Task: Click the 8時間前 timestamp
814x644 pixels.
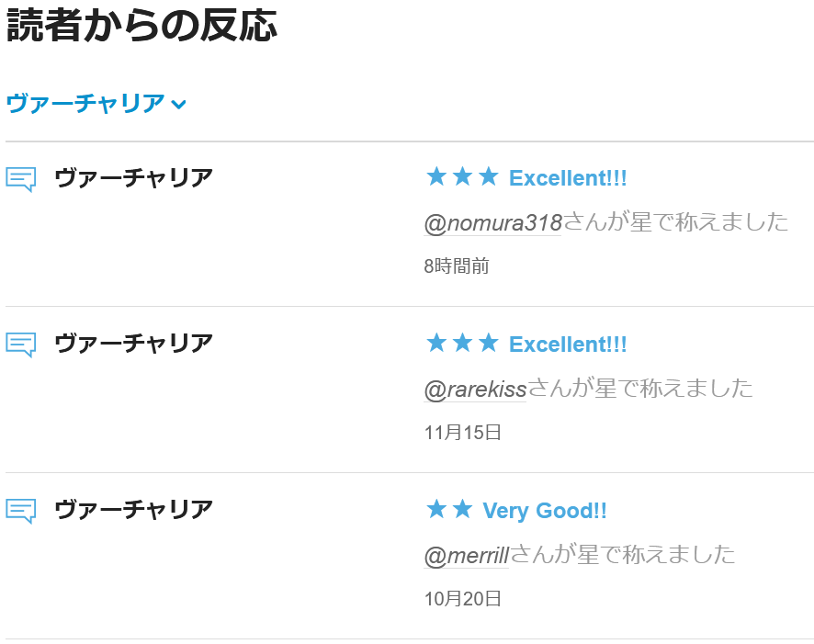Action: [x=457, y=266]
